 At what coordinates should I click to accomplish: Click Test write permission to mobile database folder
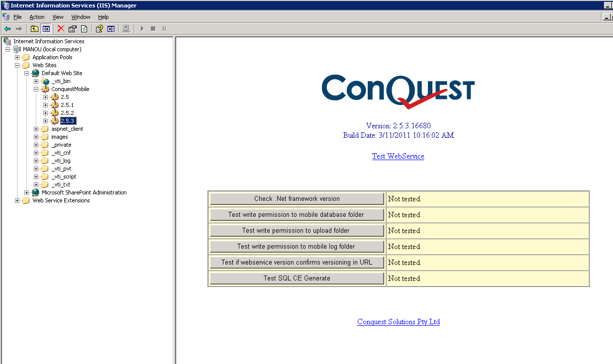[x=297, y=215]
